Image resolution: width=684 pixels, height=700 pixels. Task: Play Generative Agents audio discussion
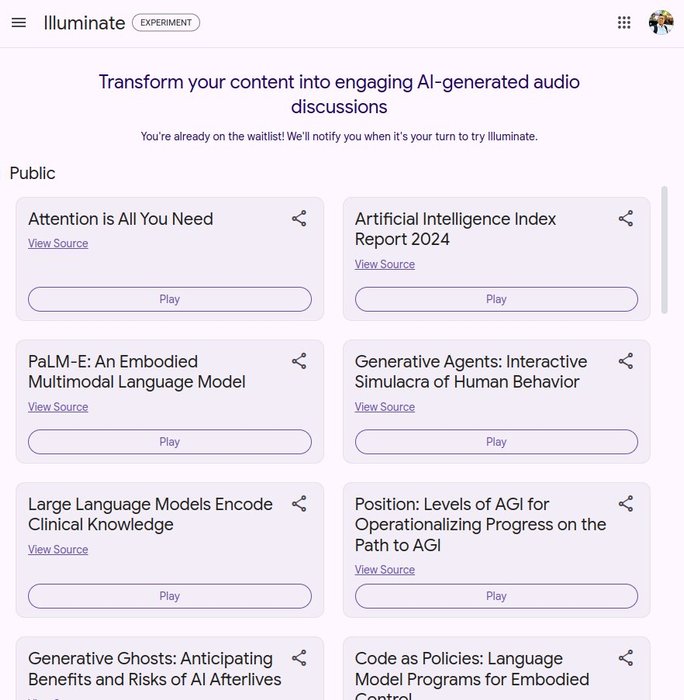(x=496, y=442)
